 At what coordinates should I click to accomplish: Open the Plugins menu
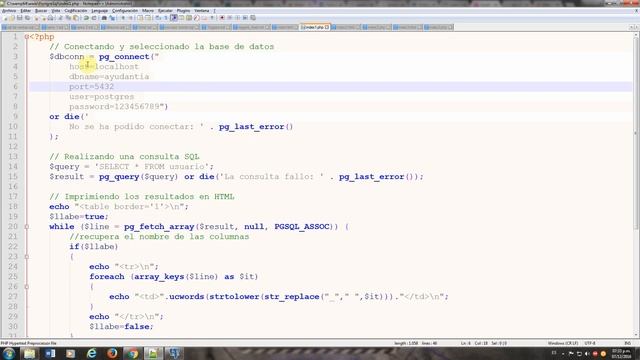tap(183, 11)
